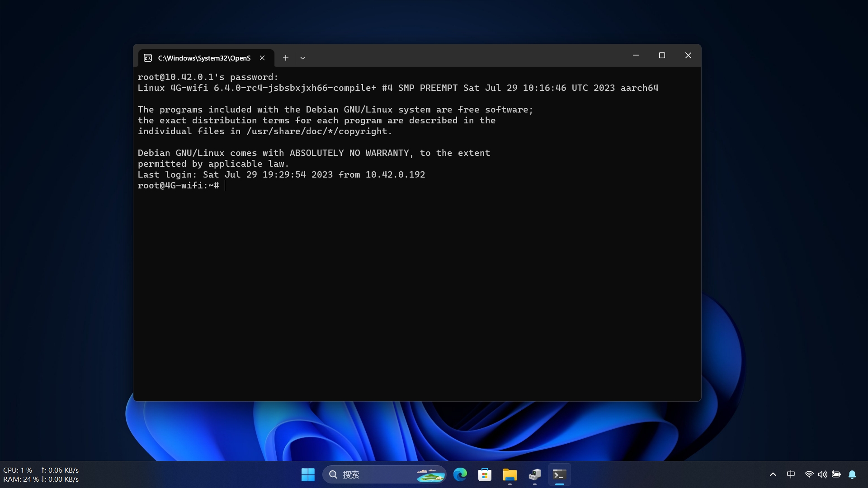Open Microsoft Store from the taskbar
868x488 pixels.
click(x=485, y=474)
